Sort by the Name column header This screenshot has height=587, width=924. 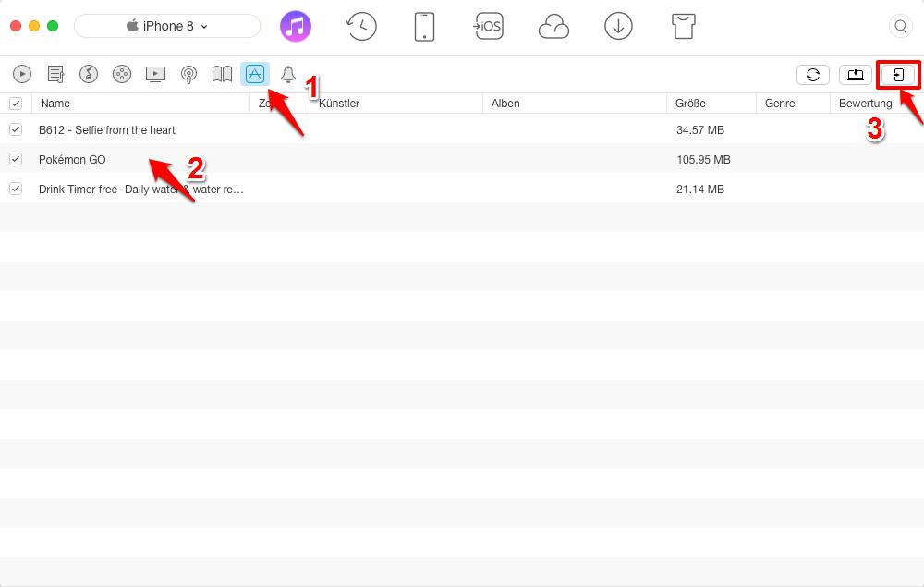[x=140, y=104]
